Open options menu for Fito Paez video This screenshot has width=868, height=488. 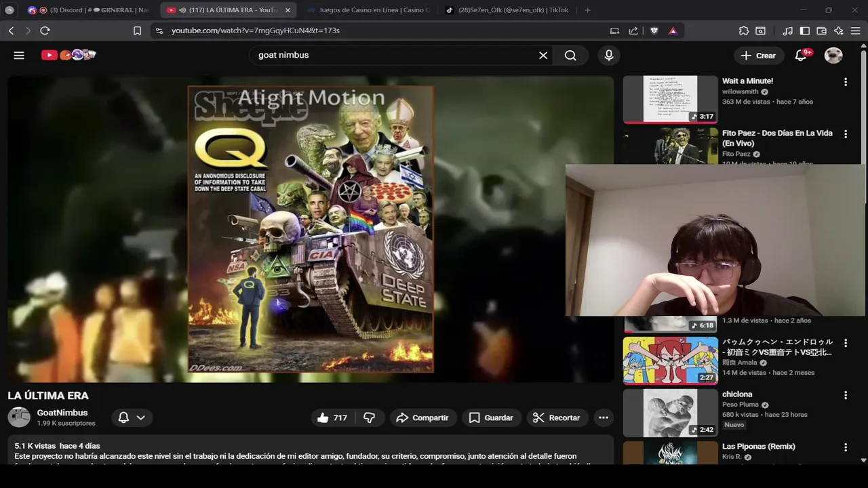(846, 134)
